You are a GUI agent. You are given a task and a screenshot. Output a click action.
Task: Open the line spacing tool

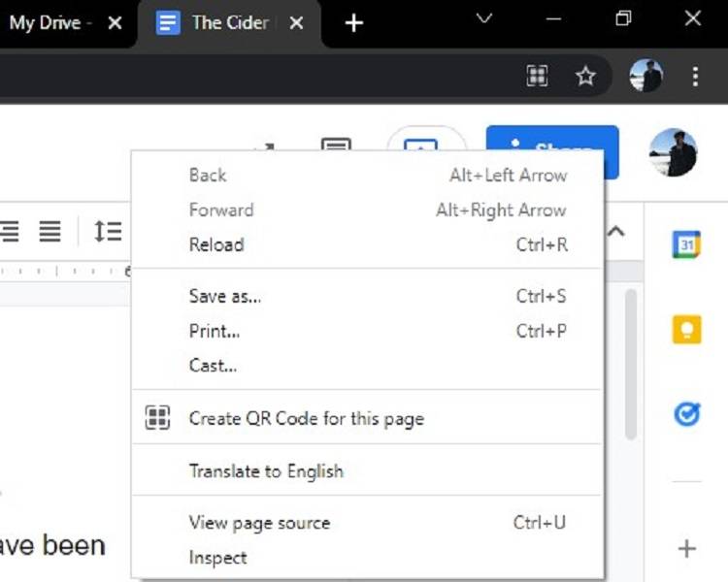107,231
